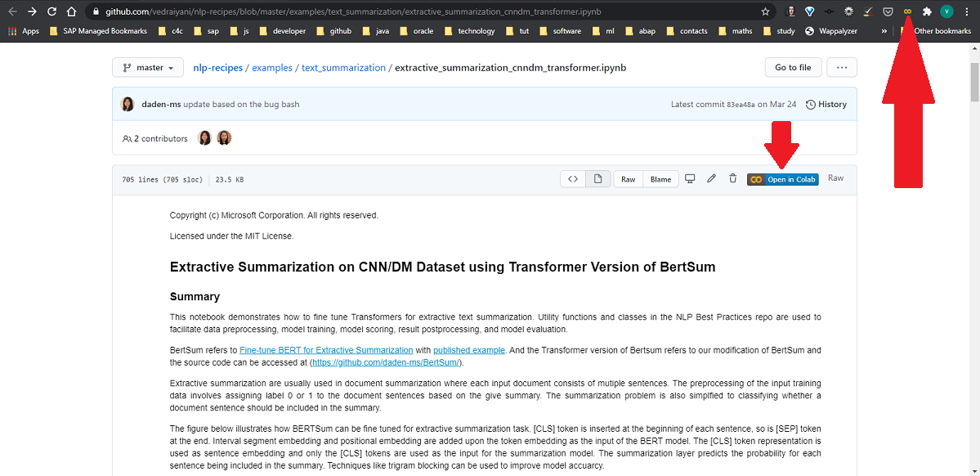Open the Wappalyzer bookmark
The image size is (980, 476).
point(830,30)
